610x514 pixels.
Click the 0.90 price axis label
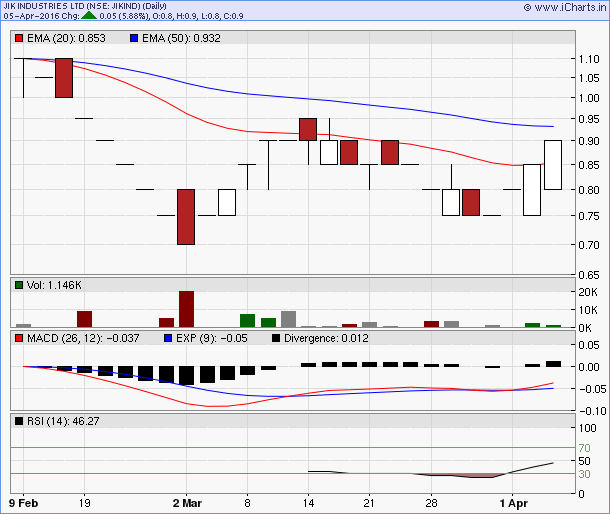(x=589, y=141)
